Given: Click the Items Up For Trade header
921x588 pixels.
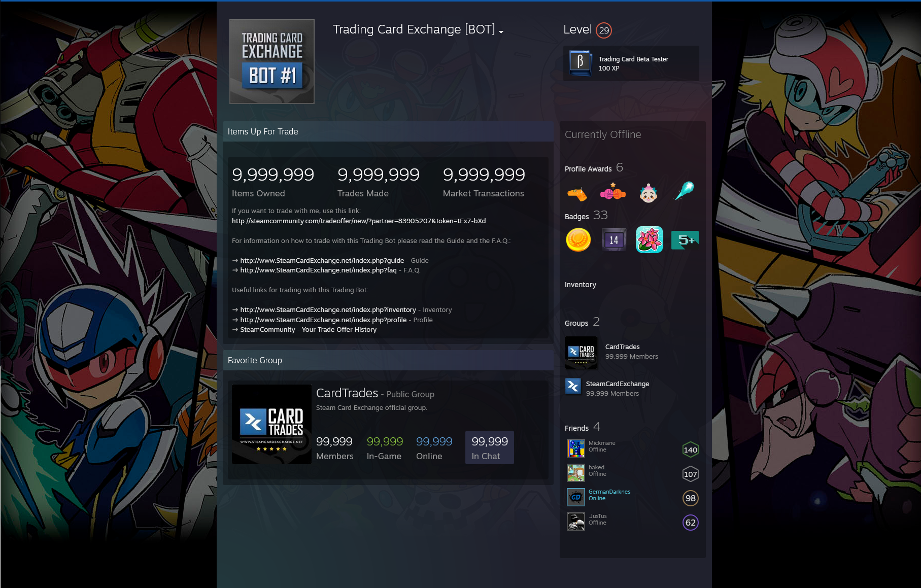Looking at the screenshot, I should [x=388, y=131].
